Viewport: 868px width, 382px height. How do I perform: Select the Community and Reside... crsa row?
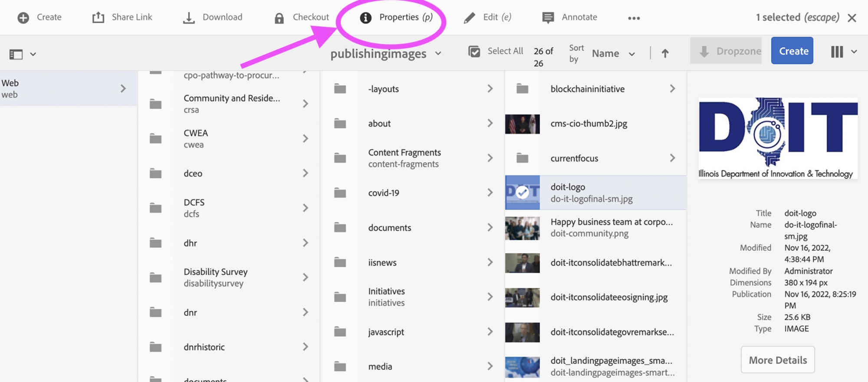point(229,104)
